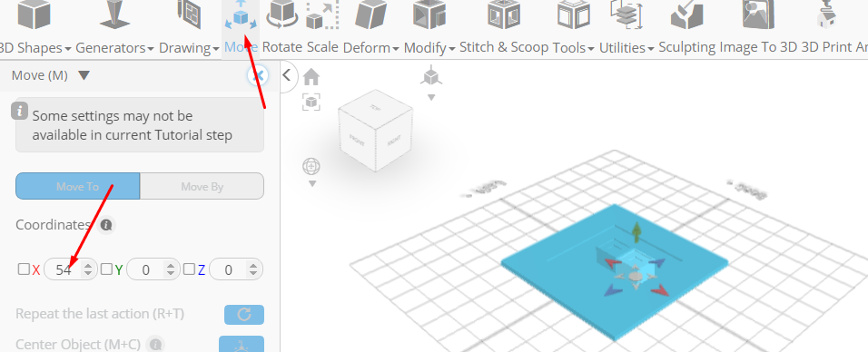Viewport: 868px width, 352px height.
Task: Switch to Move To mode
Action: coord(77,186)
